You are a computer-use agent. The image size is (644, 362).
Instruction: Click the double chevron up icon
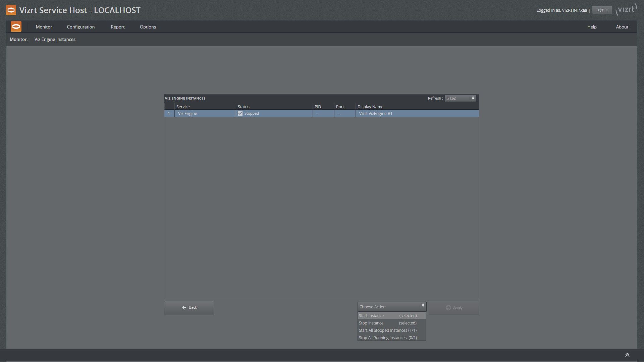(627, 355)
